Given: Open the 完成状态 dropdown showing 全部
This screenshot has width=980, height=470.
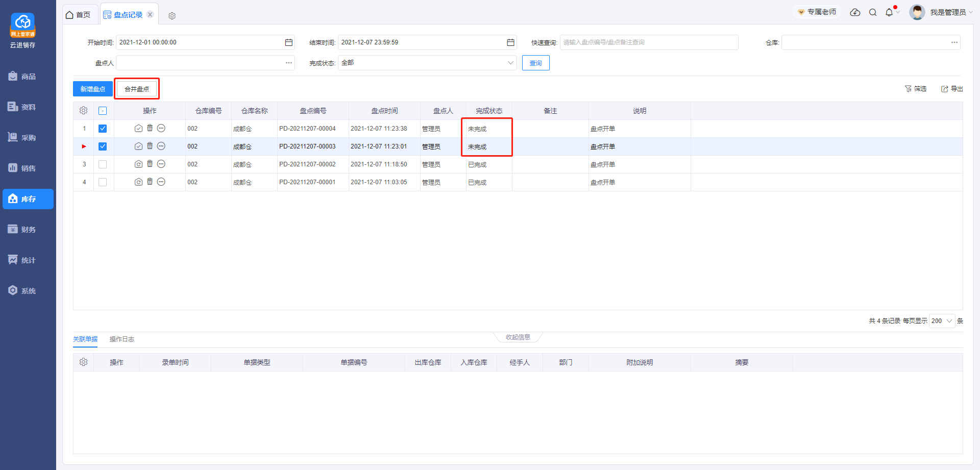Looking at the screenshot, I should click(x=427, y=63).
